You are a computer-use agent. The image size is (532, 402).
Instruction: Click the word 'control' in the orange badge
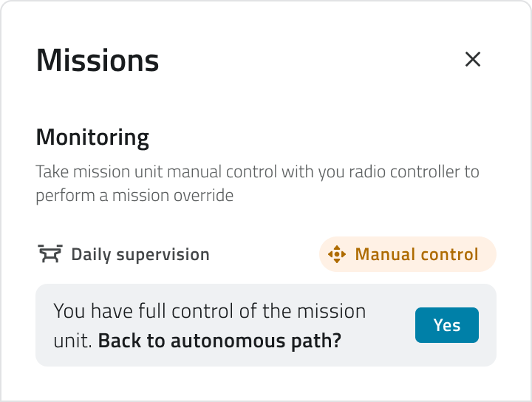point(452,255)
